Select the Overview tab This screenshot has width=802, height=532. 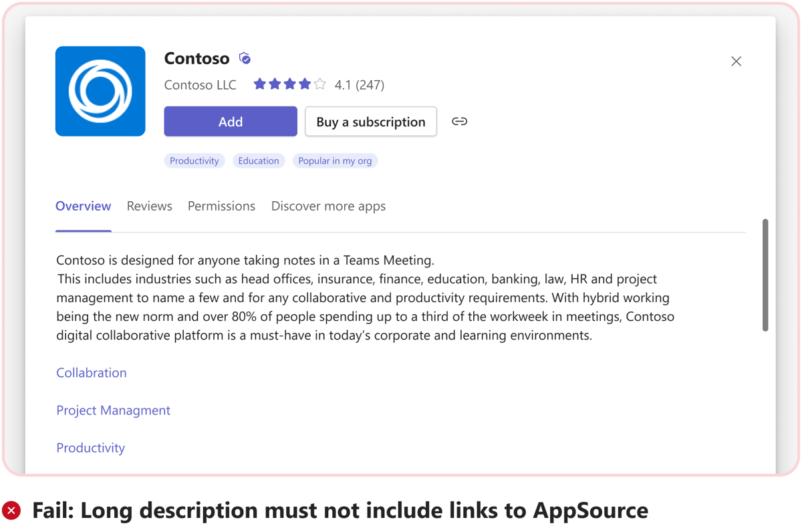[x=83, y=206]
